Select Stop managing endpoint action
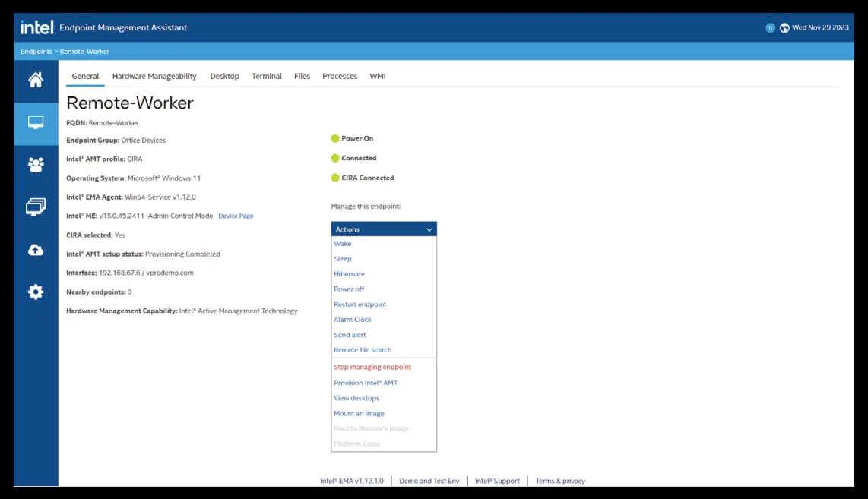Image resolution: width=868 pixels, height=499 pixels. [372, 367]
